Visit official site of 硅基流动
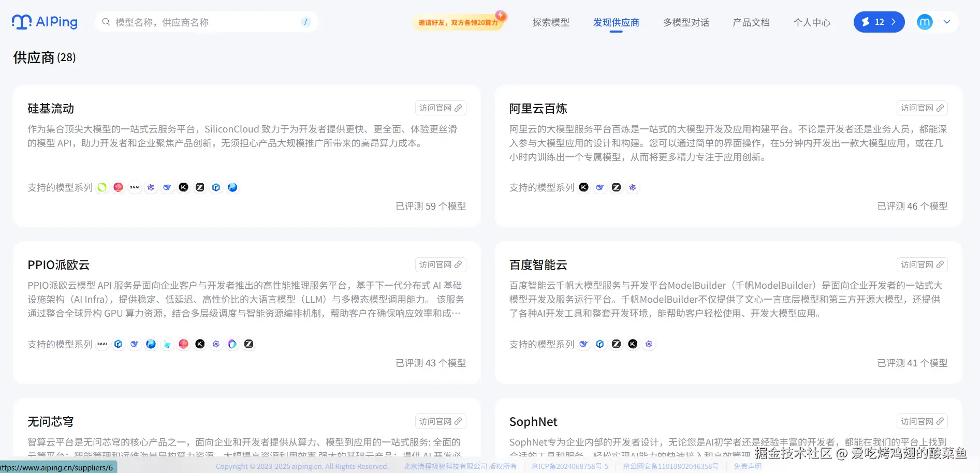Screen dimensions: 980x473 [441, 108]
